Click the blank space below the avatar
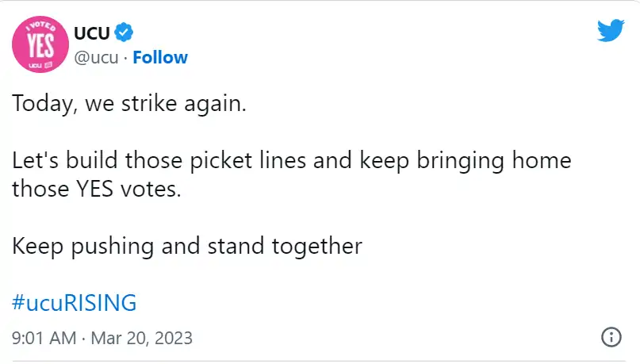Viewport: 640px width, 364px height. (x=40, y=82)
